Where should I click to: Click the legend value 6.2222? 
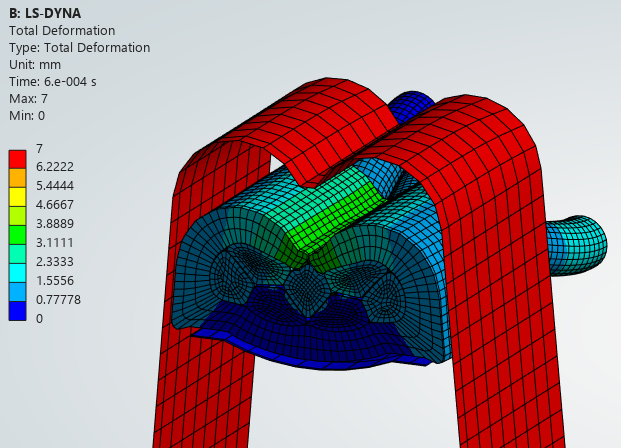tap(55, 167)
